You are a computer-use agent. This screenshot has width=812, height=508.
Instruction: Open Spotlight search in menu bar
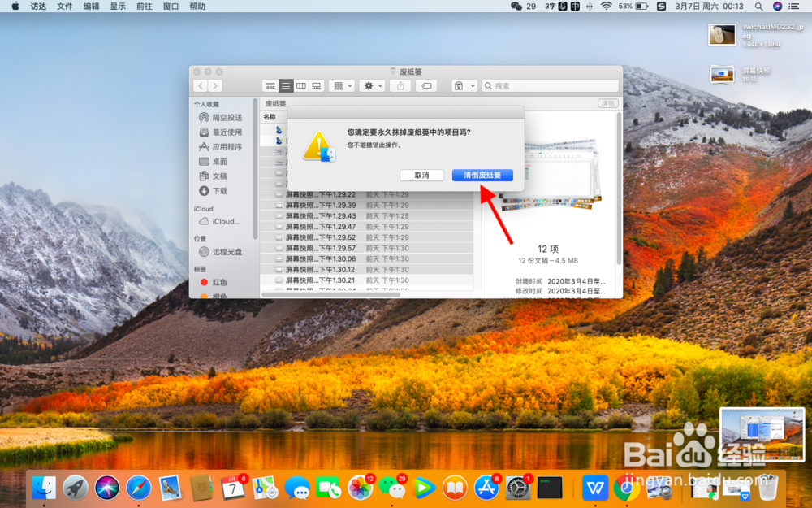(758, 7)
